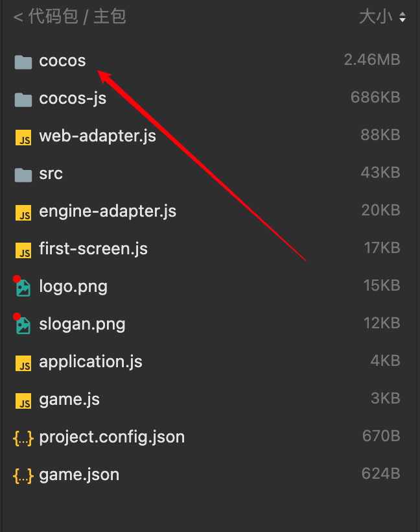The image size is (420, 532).
Task: Select the 主包 breadcrumb item
Action: point(110,17)
